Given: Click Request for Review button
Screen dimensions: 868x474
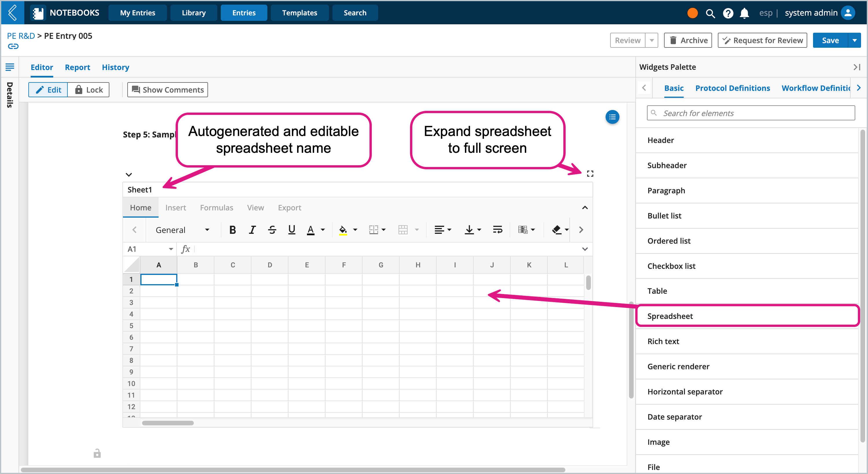Looking at the screenshot, I should tap(762, 41).
